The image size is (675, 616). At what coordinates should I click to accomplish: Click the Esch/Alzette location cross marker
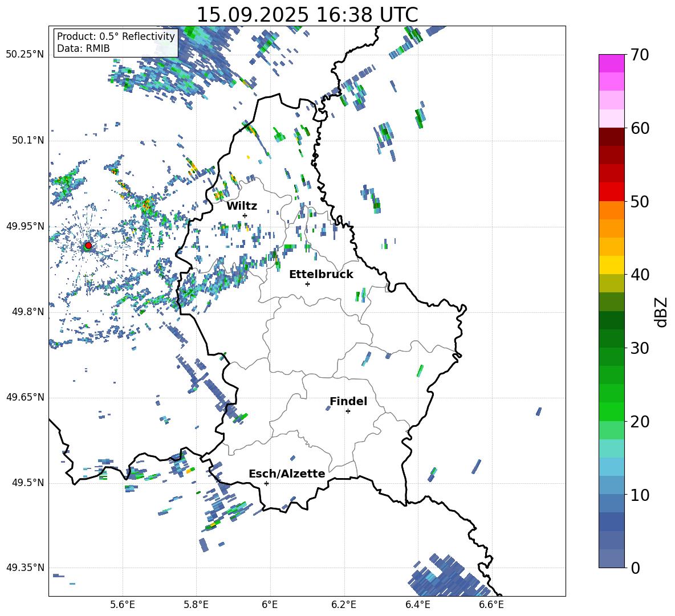tap(266, 483)
